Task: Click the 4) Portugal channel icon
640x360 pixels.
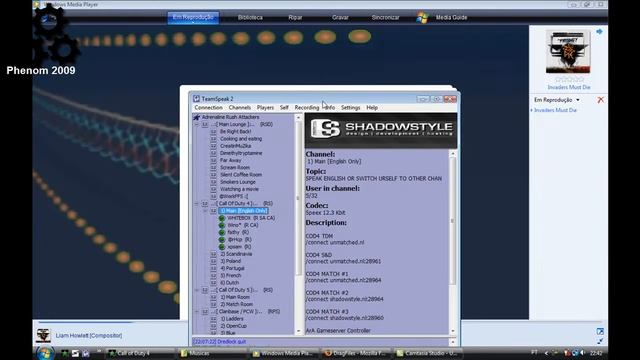Action: point(213,268)
